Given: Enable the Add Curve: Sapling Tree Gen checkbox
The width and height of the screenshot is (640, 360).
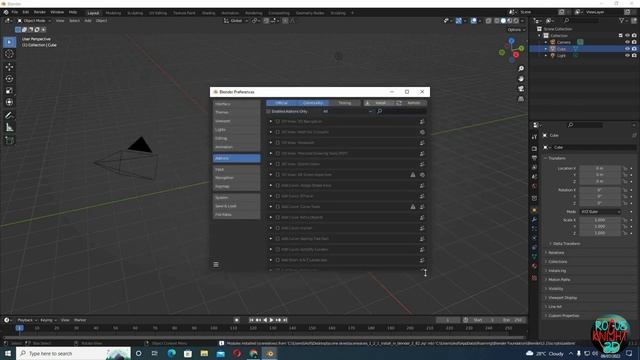Looking at the screenshot, I should [278, 239].
